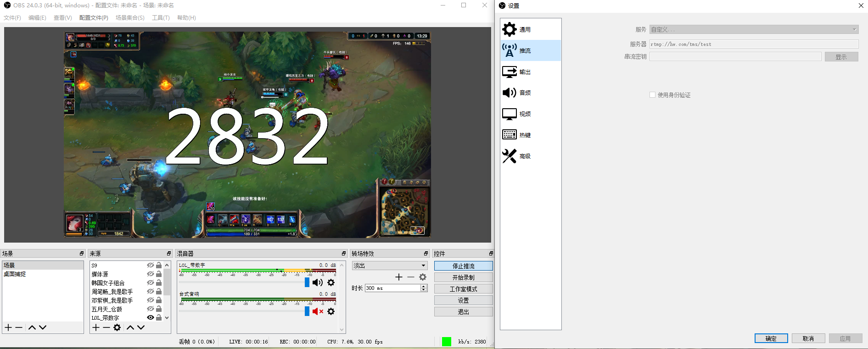Move scene up in 场景 panel
Screen dimensions: 868x349
pos(32,327)
